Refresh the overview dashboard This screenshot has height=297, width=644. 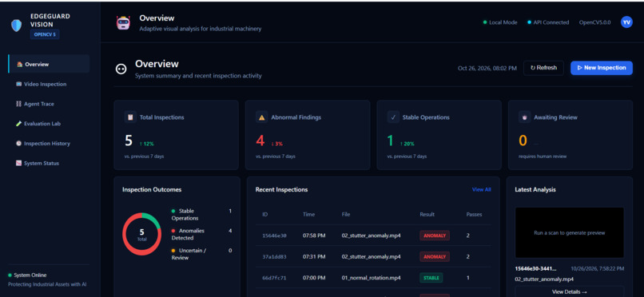[x=543, y=68]
